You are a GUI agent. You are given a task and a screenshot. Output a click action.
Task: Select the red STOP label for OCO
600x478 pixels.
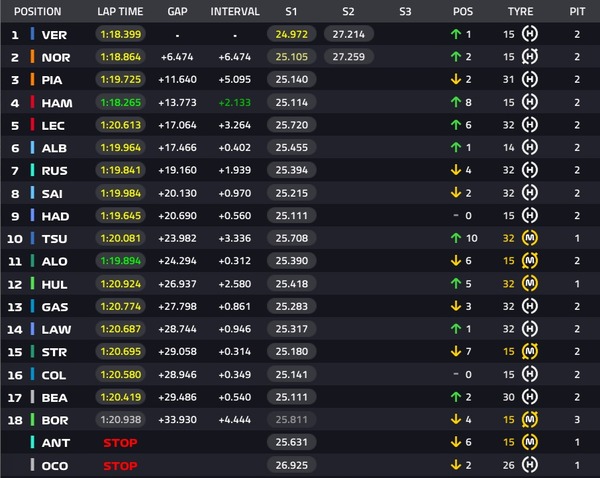click(x=120, y=466)
